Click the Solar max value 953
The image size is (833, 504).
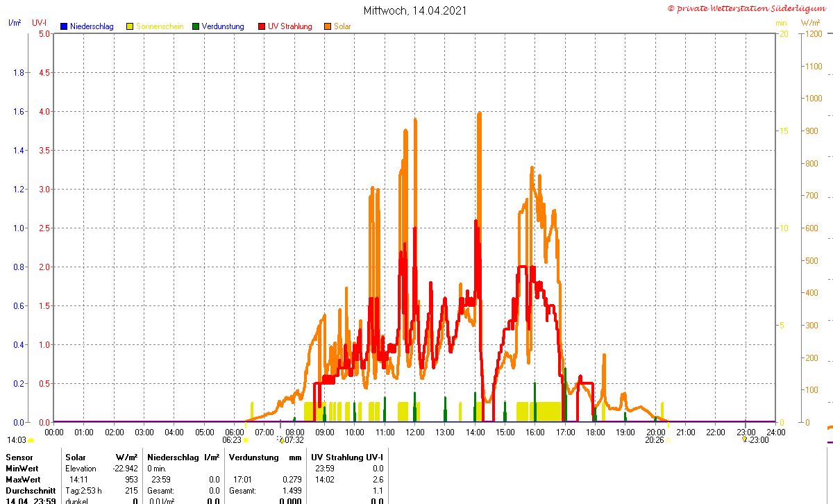pyautogui.click(x=131, y=480)
